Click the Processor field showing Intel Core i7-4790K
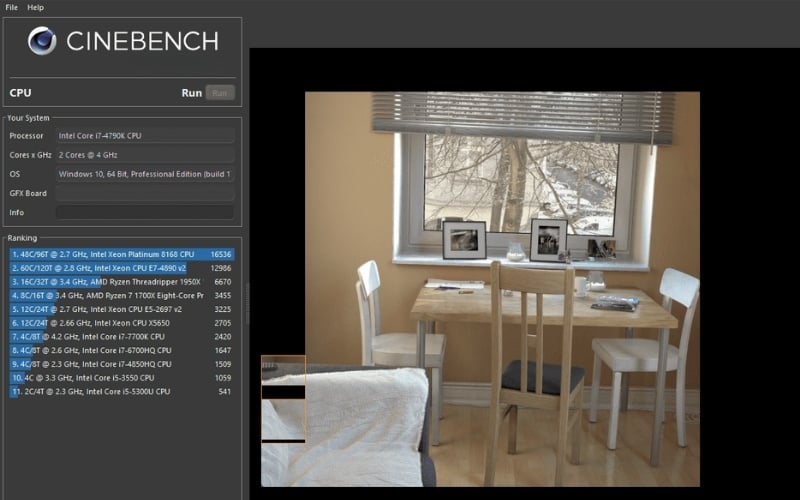This screenshot has height=500, width=800. [145, 136]
